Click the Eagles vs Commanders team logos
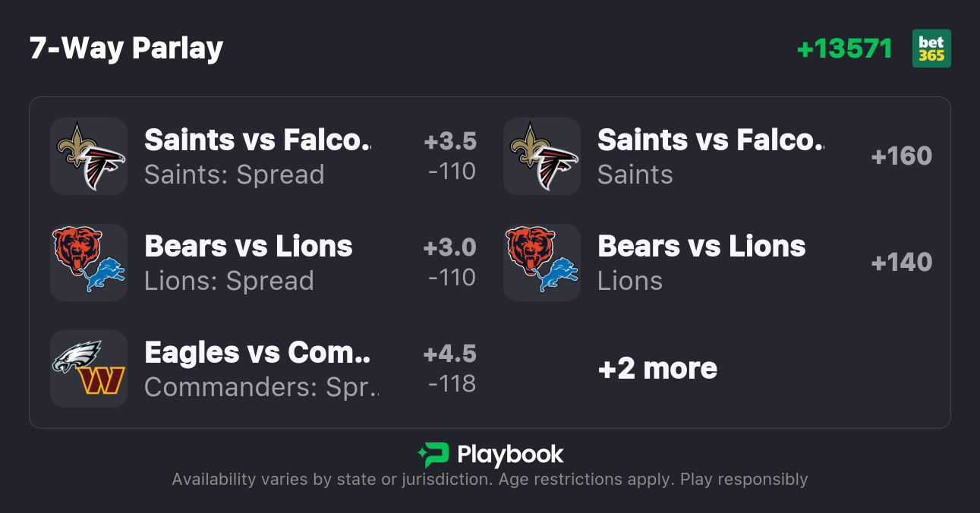This screenshot has height=513, width=980. [x=89, y=369]
